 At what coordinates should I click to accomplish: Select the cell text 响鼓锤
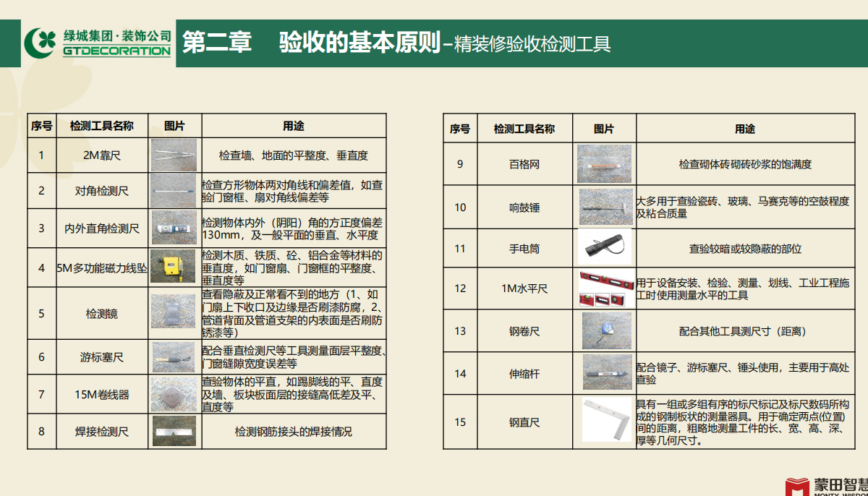524,208
